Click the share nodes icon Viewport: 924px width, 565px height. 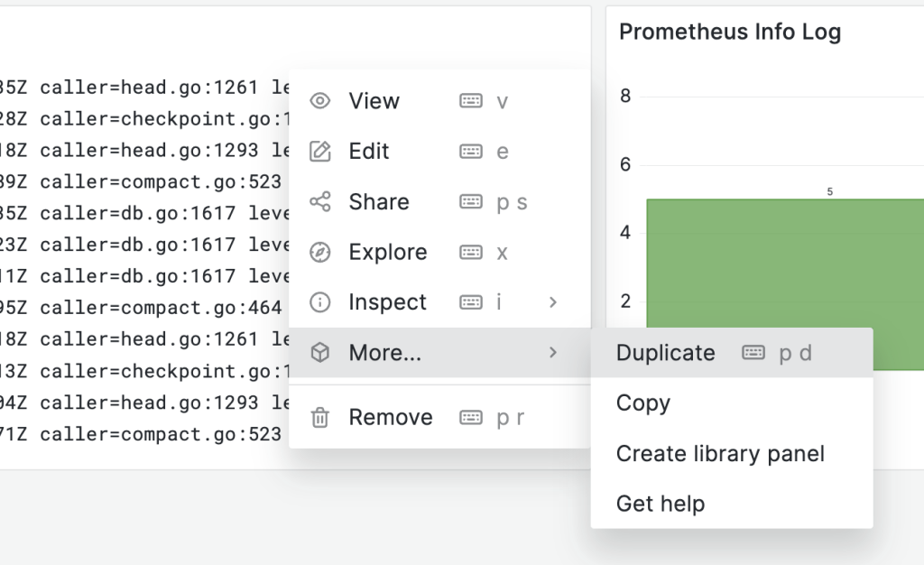(320, 202)
